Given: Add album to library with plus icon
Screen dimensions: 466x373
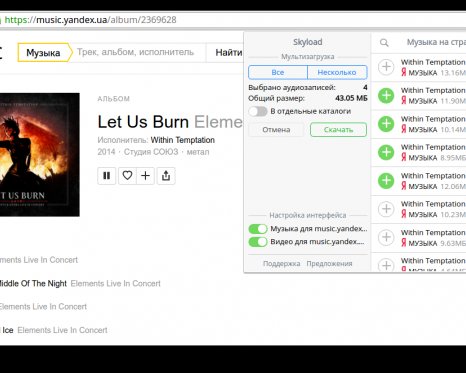Looking at the screenshot, I should pos(145,176).
